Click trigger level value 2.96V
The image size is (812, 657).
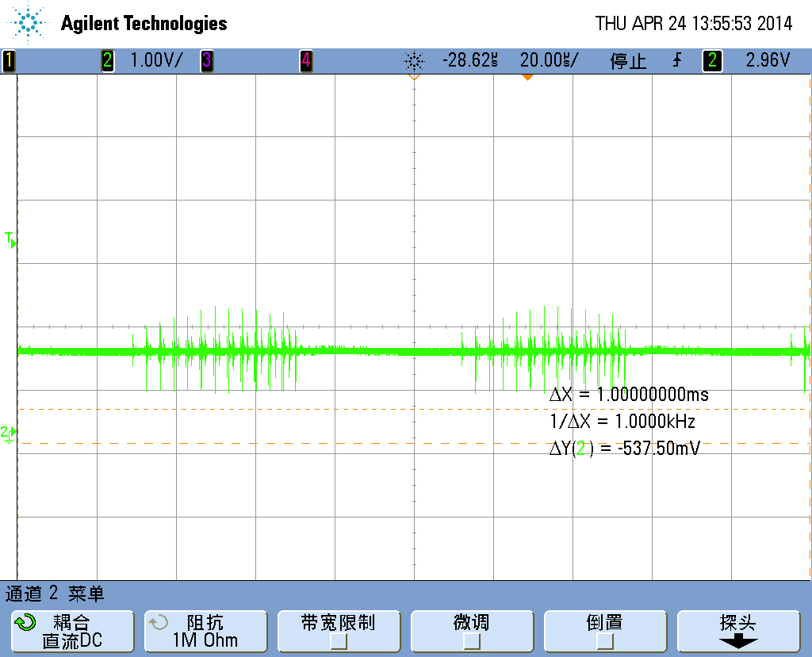coord(768,60)
